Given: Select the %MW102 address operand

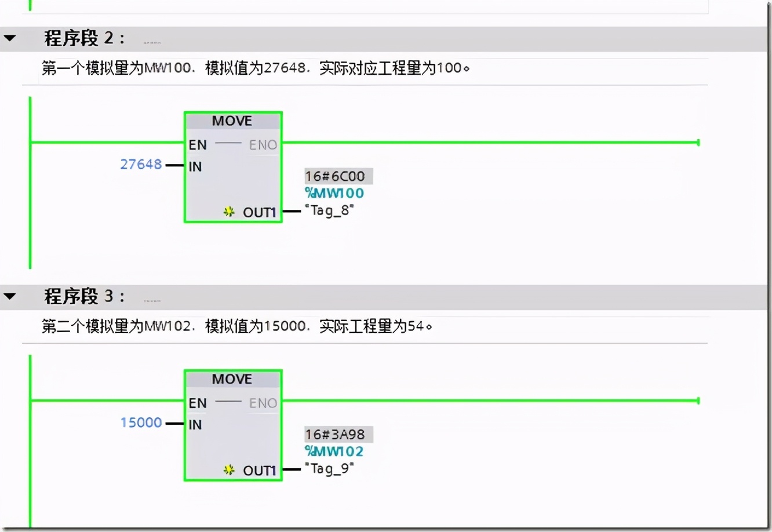Looking at the screenshot, I should [x=334, y=451].
